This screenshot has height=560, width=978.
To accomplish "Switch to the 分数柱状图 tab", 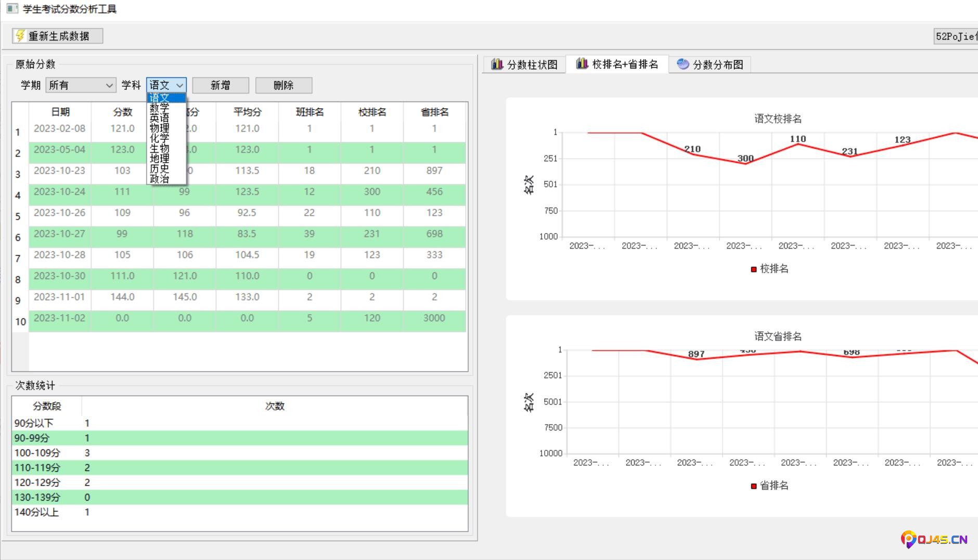I will [524, 64].
